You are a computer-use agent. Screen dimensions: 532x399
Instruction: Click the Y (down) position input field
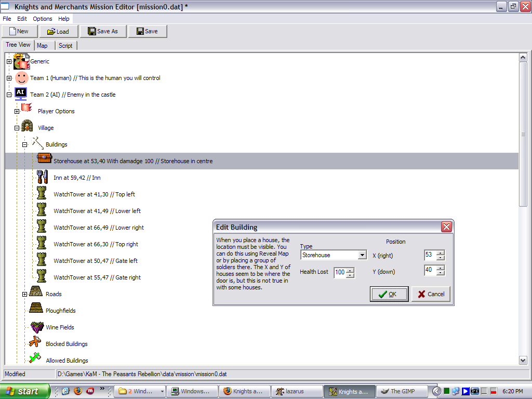[430, 271]
